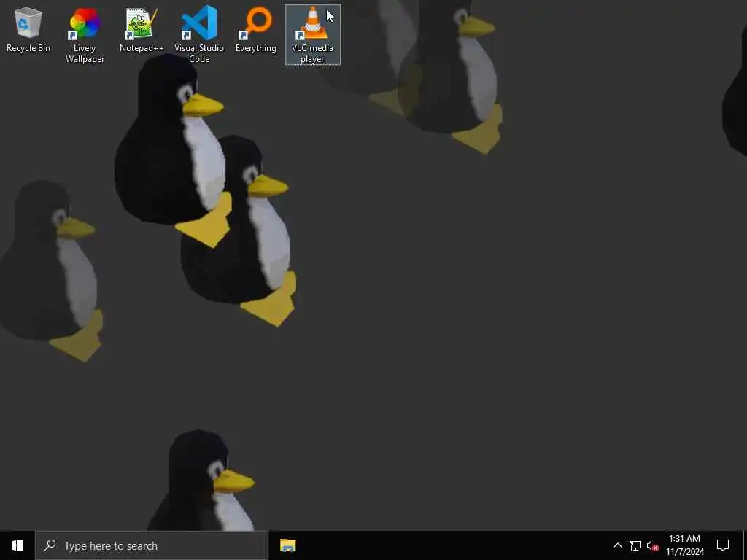Select the Notepad++ desktop shortcut

(142, 29)
